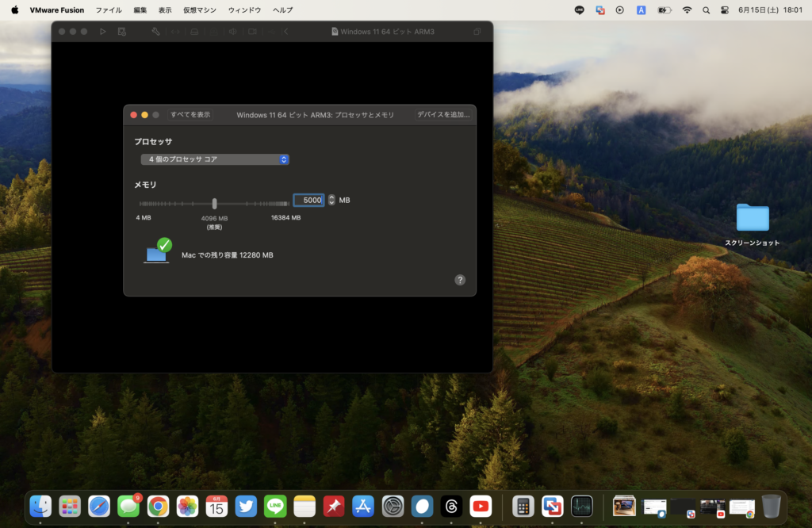Viewport: 812px width, 528px height.
Task: Open LINE app in the Dock
Action: 275,506
